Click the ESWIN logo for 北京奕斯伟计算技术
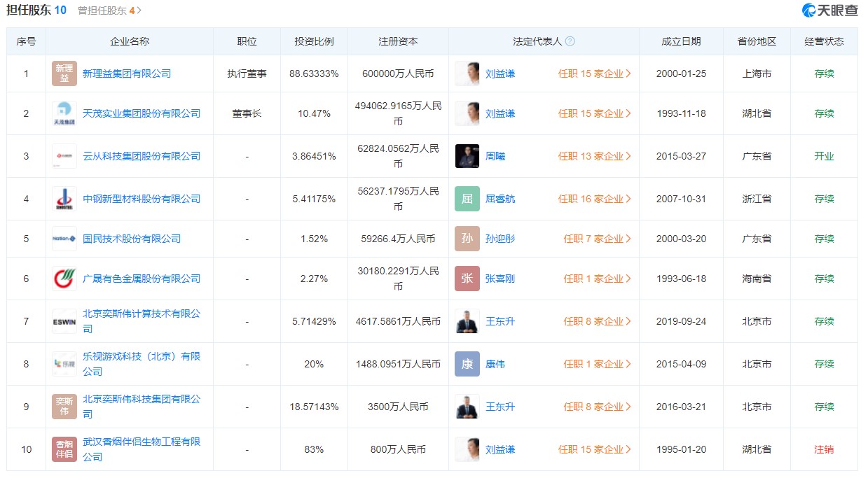Screen dimensions: 868x485 coord(64,321)
